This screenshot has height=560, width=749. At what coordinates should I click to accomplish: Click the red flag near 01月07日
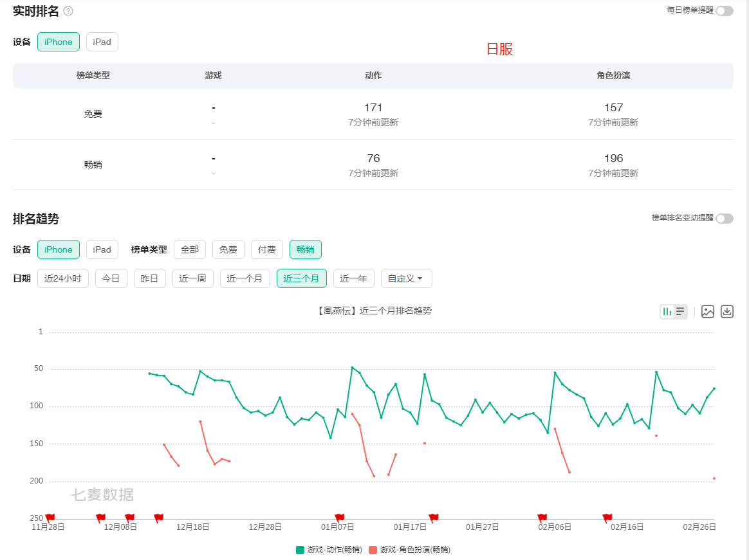point(339,518)
